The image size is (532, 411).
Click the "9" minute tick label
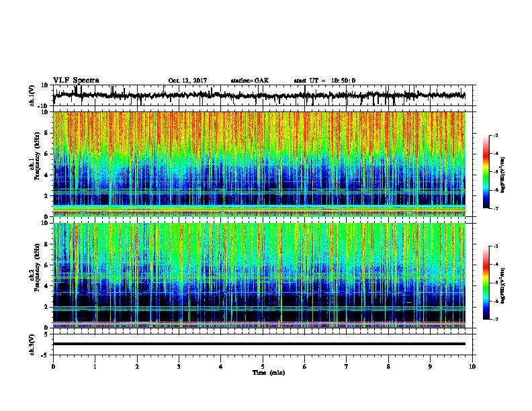430,367
